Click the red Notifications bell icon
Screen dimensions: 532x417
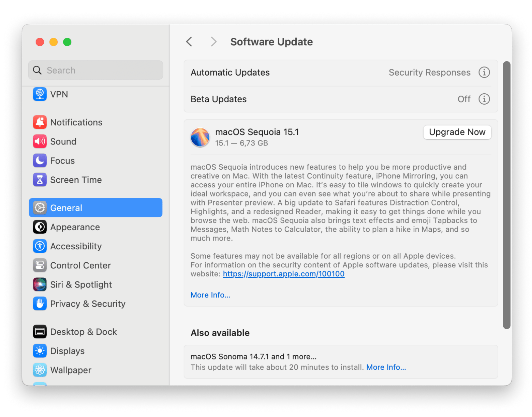point(40,122)
